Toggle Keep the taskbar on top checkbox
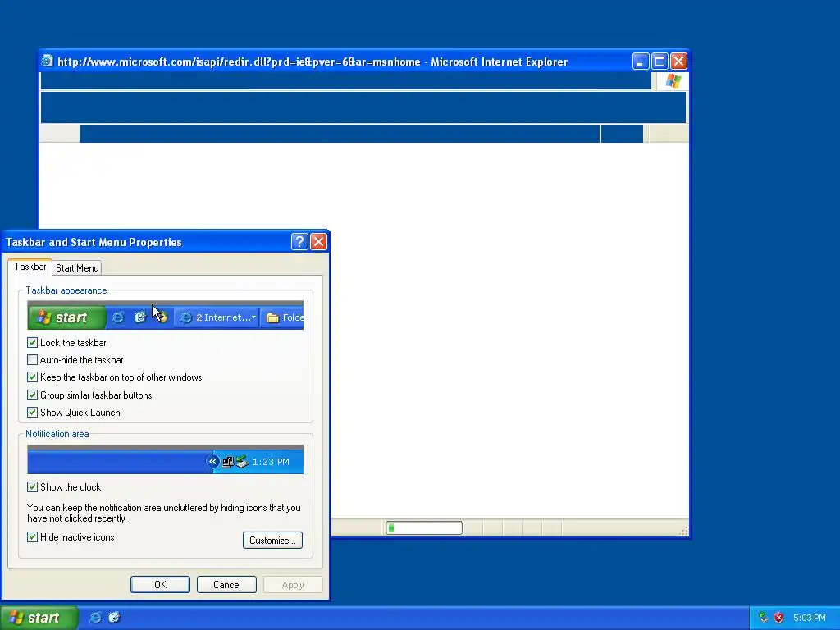The height and width of the screenshot is (630, 840). point(32,377)
